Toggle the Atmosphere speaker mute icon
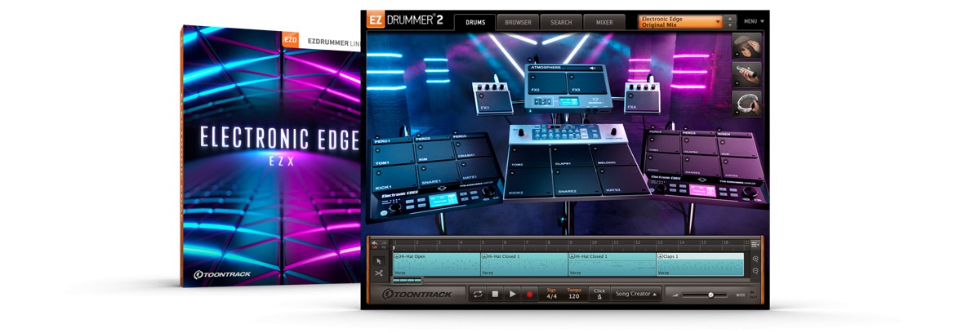980x333 pixels. [x=594, y=69]
